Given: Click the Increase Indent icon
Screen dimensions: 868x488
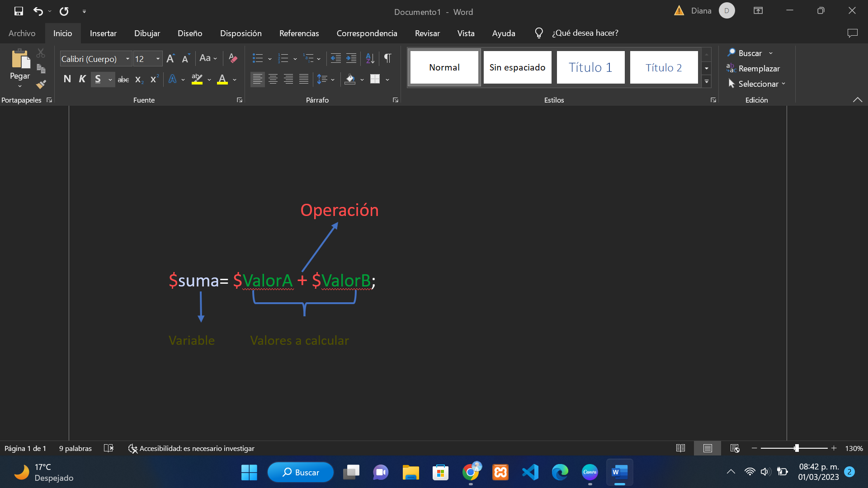Looking at the screenshot, I should [x=351, y=58].
